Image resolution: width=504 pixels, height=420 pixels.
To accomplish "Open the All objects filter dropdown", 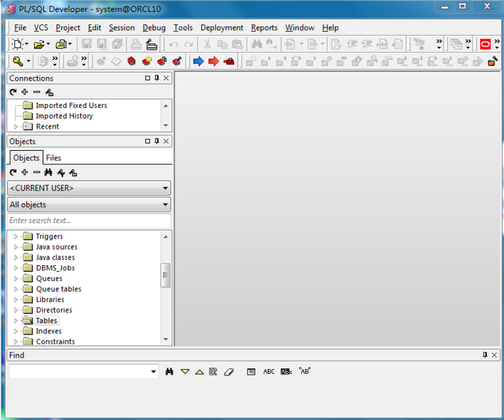I will click(x=89, y=205).
